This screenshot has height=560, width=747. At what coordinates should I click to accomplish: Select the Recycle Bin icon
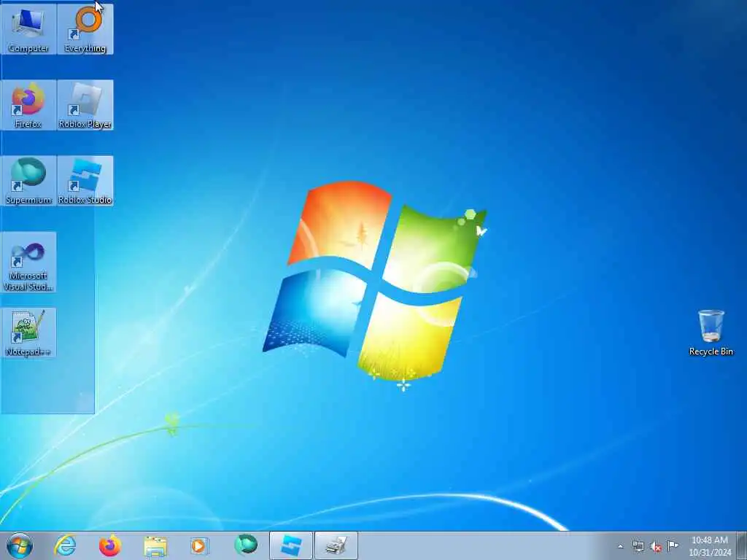point(711,332)
